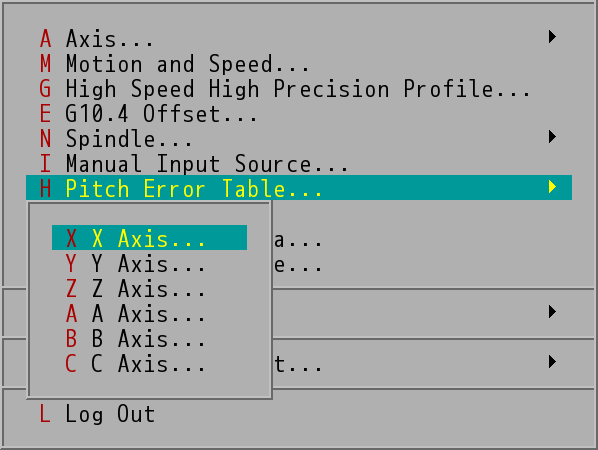Select Y Axis in submenu
598x450 pixels.
(150, 263)
